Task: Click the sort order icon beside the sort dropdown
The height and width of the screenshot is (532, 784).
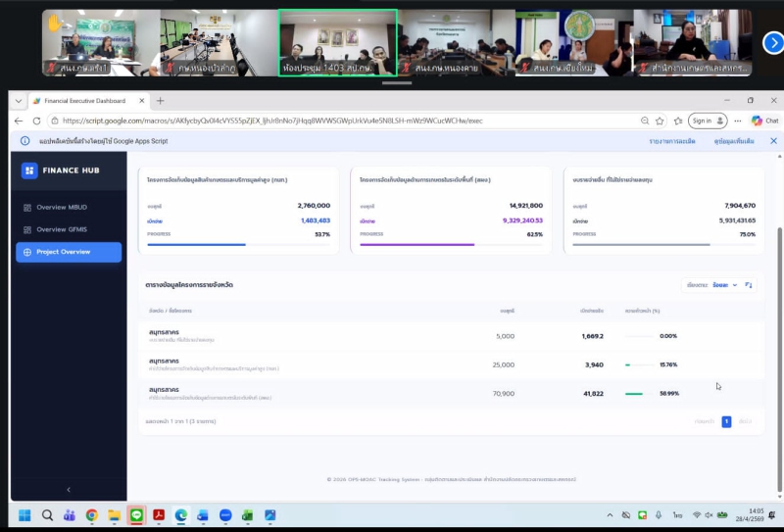Action: [750, 285]
